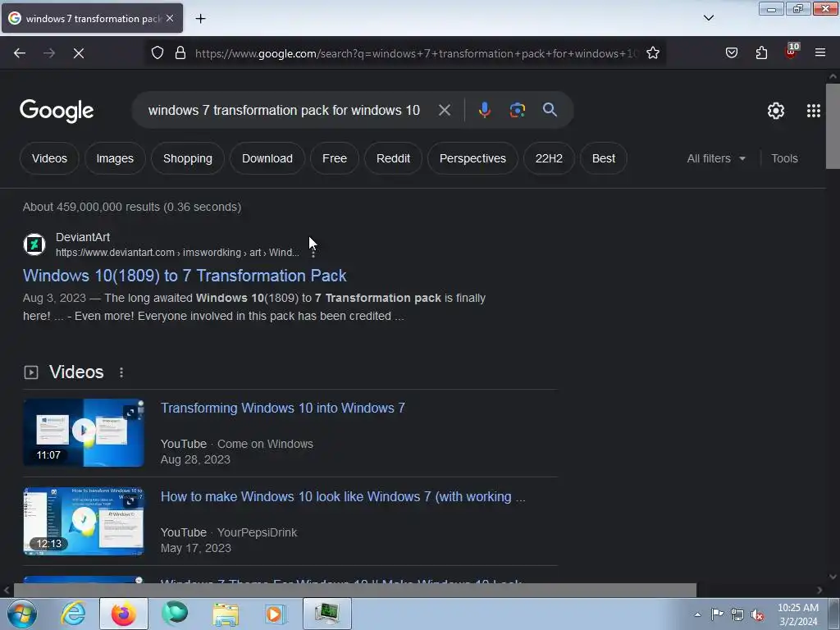Close the windows 7 transformation pack tab
The height and width of the screenshot is (630, 840).
[169, 18]
